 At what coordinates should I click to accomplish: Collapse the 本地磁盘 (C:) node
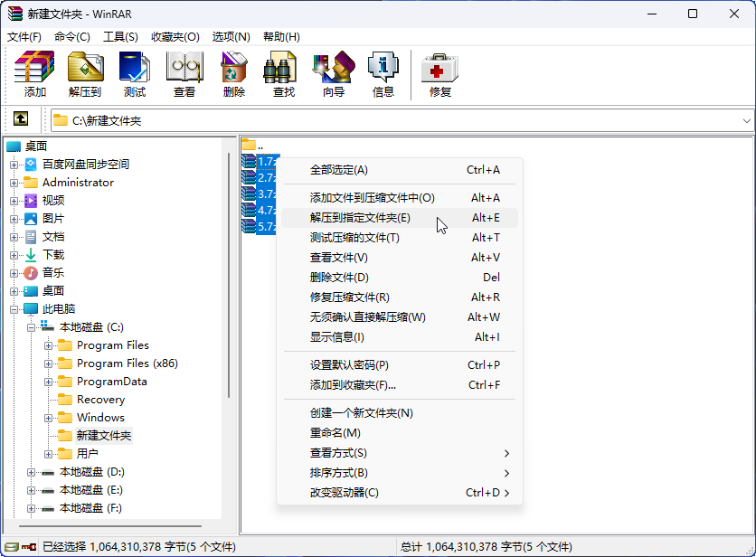pyautogui.click(x=32, y=327)
